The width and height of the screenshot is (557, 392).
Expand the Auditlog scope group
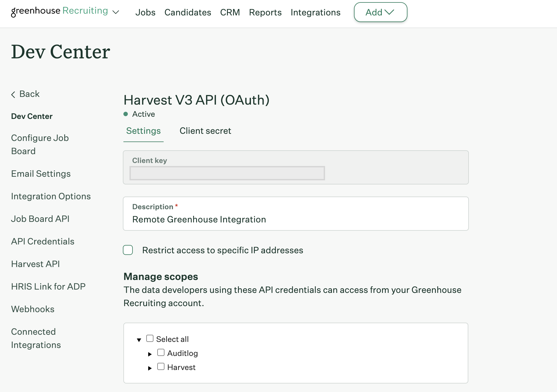click(150, 354)
